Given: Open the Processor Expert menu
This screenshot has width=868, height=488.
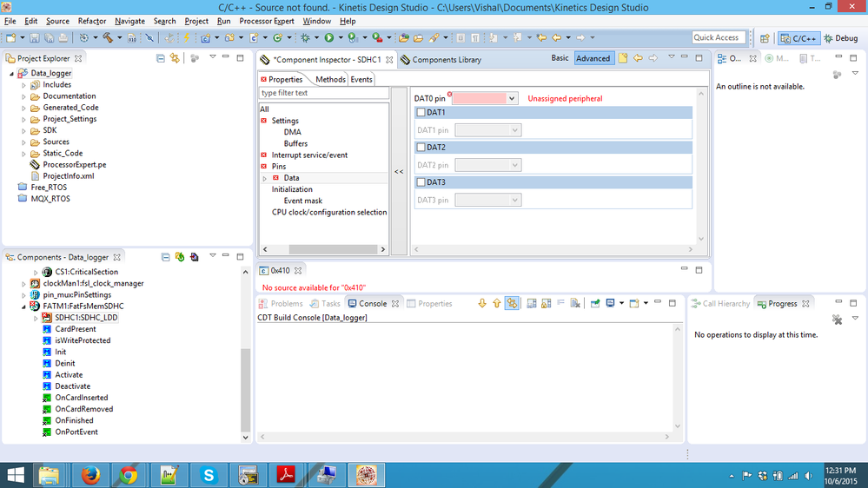Looking at the screenshot, I should (x=266, y=21).
